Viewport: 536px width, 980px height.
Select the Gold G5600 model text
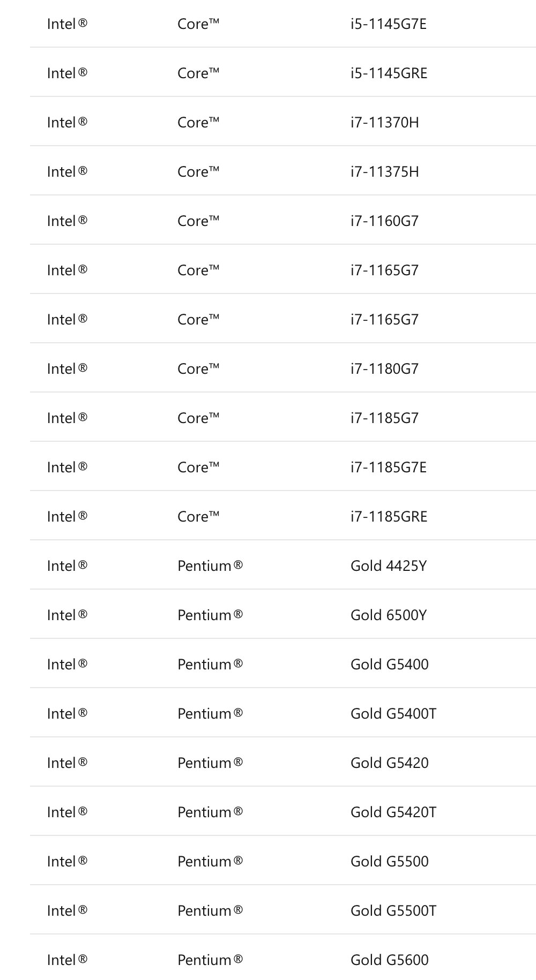390,960
